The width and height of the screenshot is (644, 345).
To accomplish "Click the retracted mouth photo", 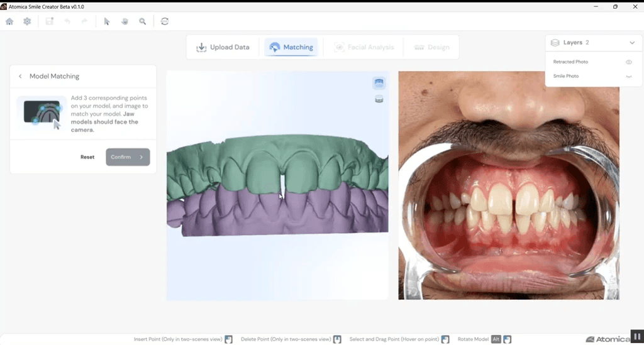I will pos(508,185).
